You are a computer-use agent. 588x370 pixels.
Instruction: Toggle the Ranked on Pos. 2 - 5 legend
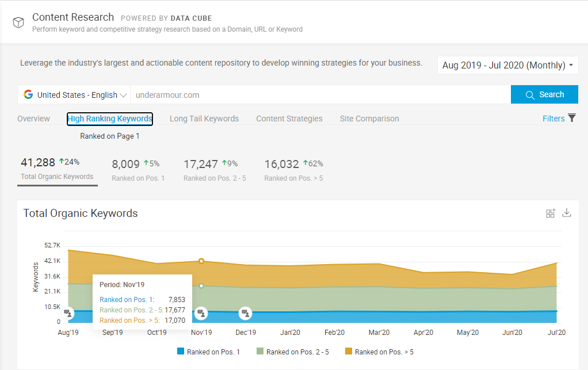pos(293,351)
